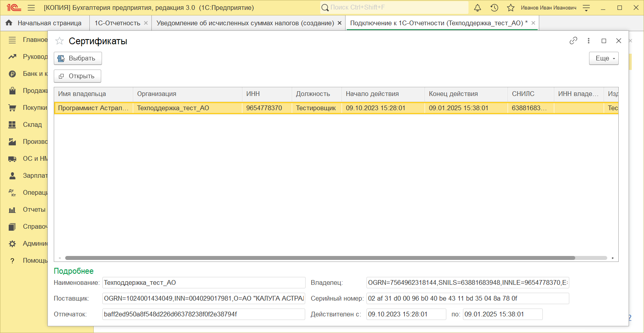Sort by Конец действия column header
The width and height of the screenshot is (644, 333).
(x=466, y=94)
